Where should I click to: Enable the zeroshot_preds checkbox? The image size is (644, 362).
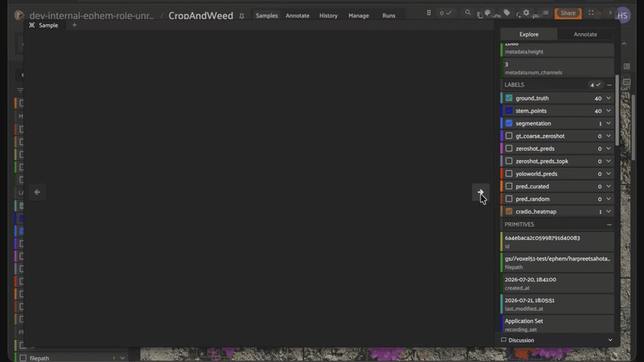point(509,149)
